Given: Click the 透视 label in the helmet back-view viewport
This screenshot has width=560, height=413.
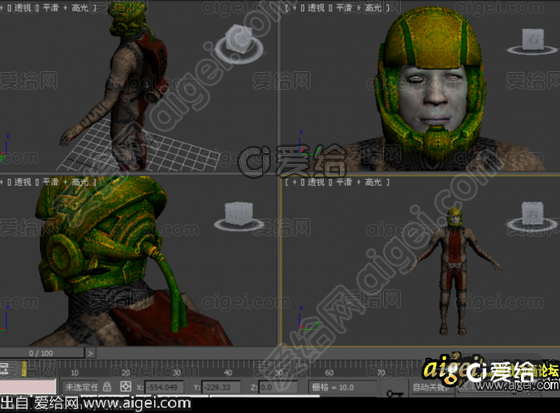Looking at the screenshot, I should [22, 182].
